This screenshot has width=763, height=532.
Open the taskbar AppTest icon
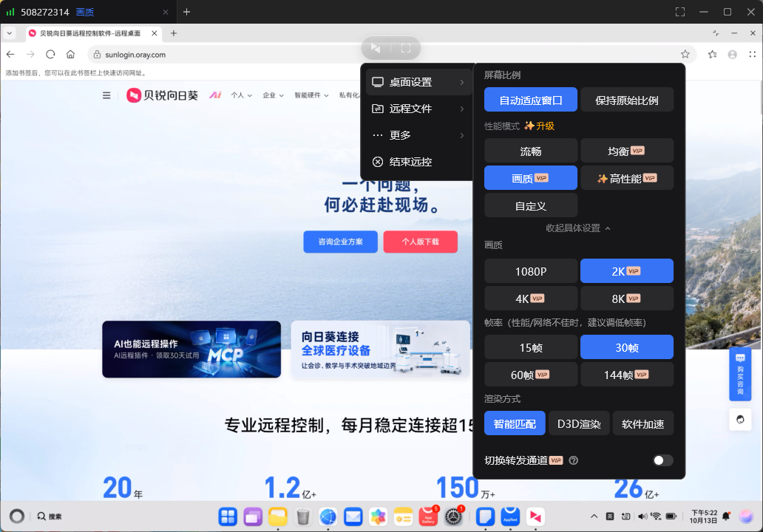[510, 516]
